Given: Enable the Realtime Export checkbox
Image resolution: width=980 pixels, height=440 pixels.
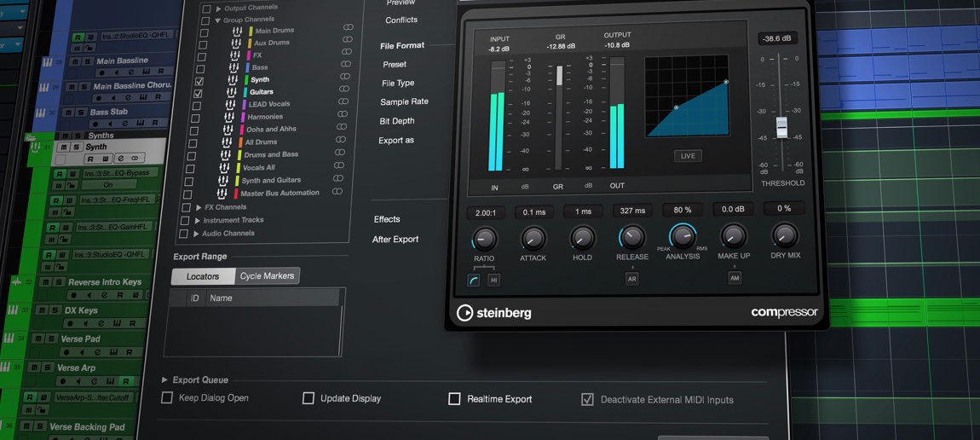Looking at the screenshot, I should (455, 398).
